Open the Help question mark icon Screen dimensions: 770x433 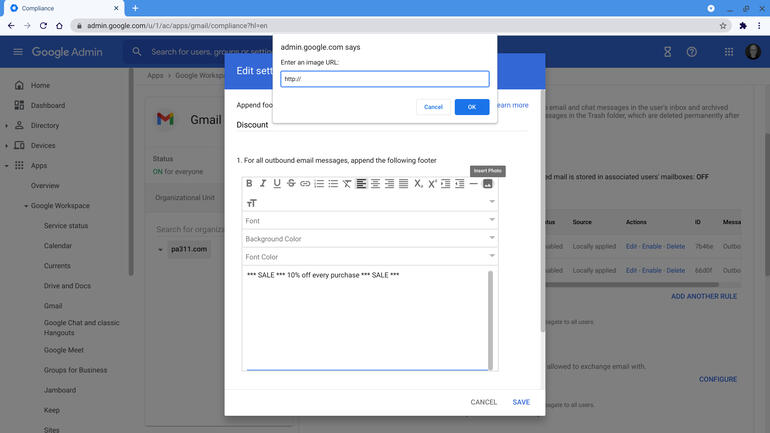[x=691, y=52]
